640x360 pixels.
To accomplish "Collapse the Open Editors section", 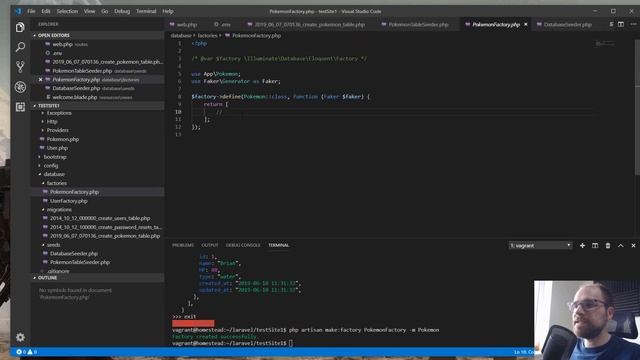I will 98,36.
